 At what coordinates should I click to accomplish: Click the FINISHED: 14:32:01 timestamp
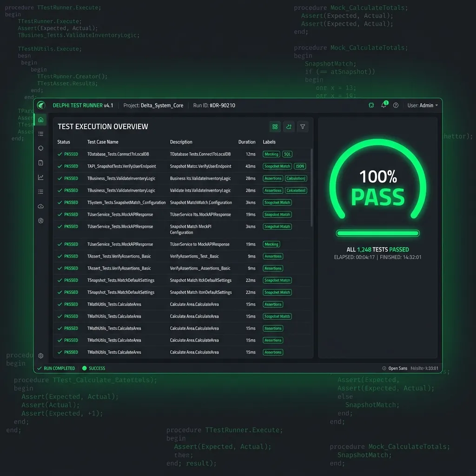coord(400,257)
